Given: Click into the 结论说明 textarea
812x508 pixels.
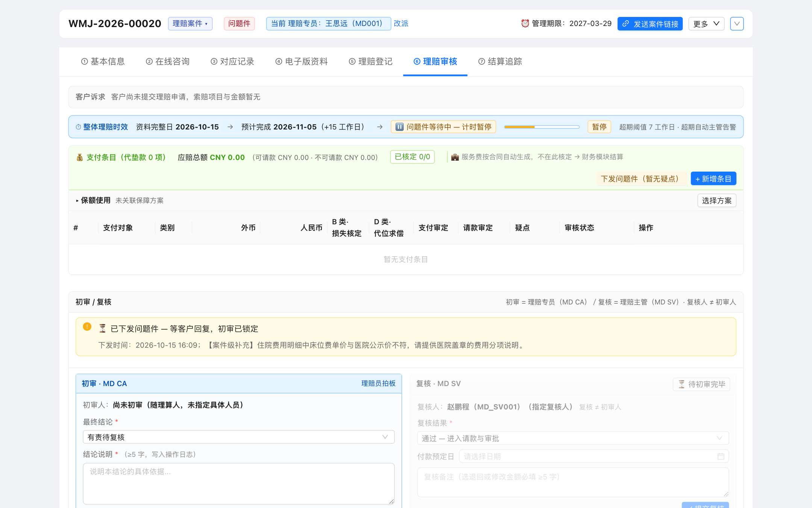Looking at the screenshot, I should (239, 484).
